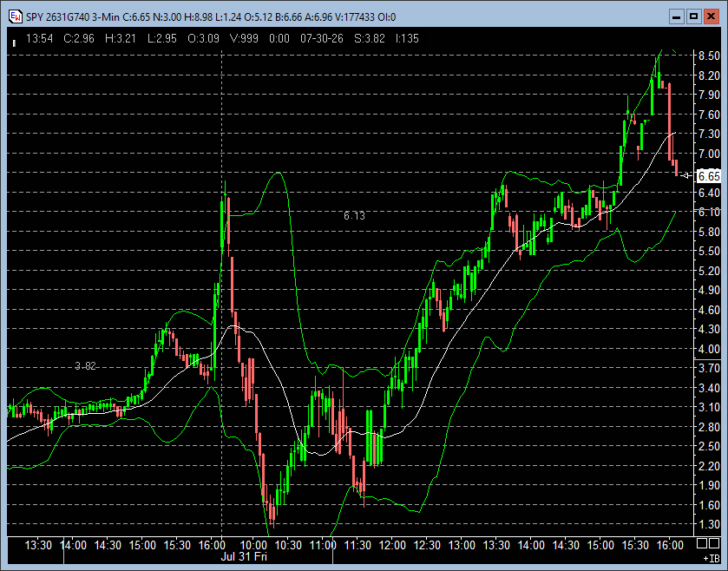Click the 10:00 time axis label
Viewport: 728px width, 571px height.
pos(253,545)
